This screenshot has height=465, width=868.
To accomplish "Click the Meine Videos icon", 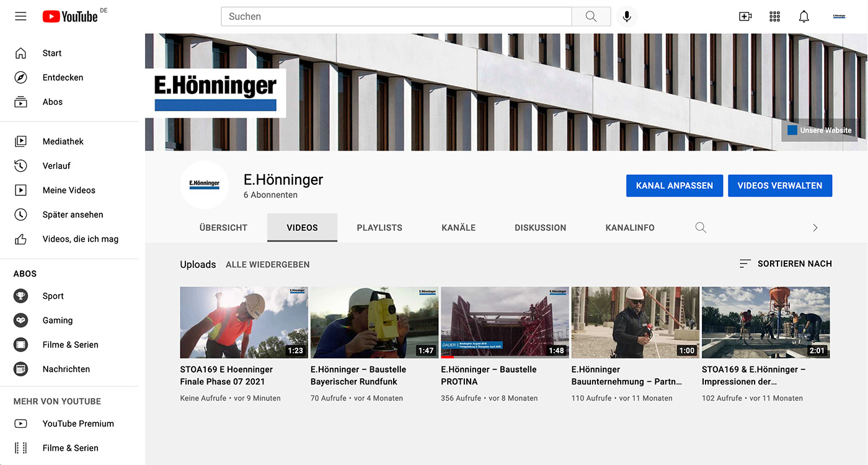I will pyautogui.click(x=21, y=190).
